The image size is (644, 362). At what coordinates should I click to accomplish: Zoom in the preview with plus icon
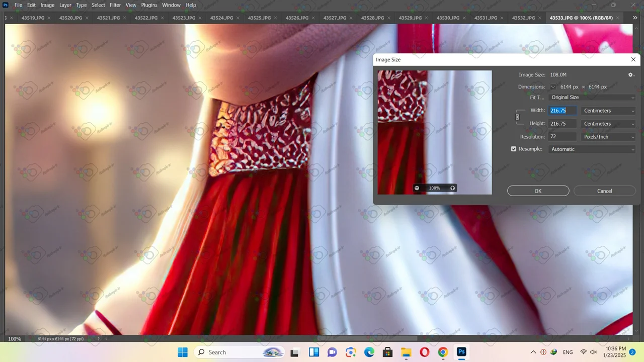[452, 188]
